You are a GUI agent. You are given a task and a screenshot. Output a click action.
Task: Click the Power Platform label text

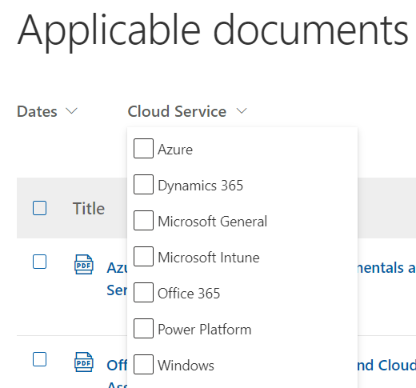[x=204, y=329]
